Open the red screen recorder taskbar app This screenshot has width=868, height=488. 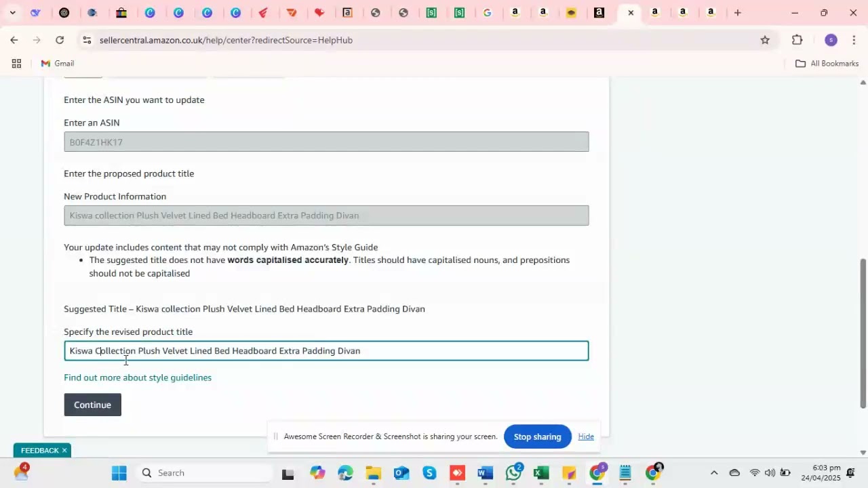click(458, 473)
